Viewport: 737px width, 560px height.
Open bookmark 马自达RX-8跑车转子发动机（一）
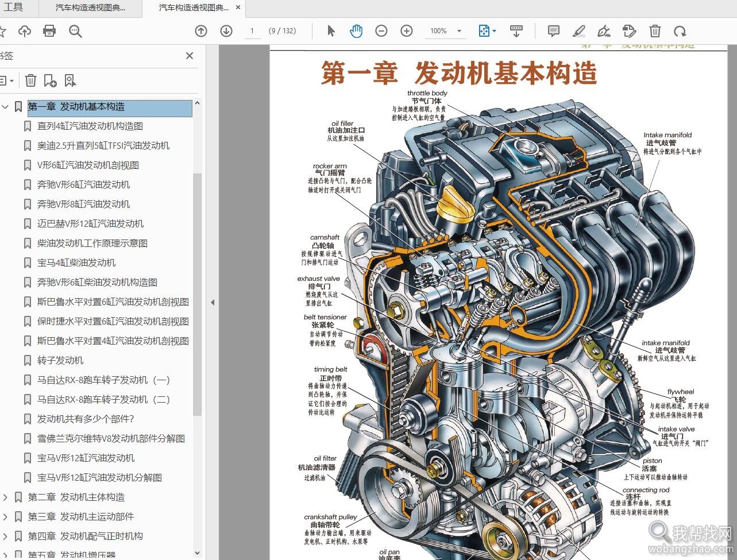pyautogui.click(x=104, y=380)
